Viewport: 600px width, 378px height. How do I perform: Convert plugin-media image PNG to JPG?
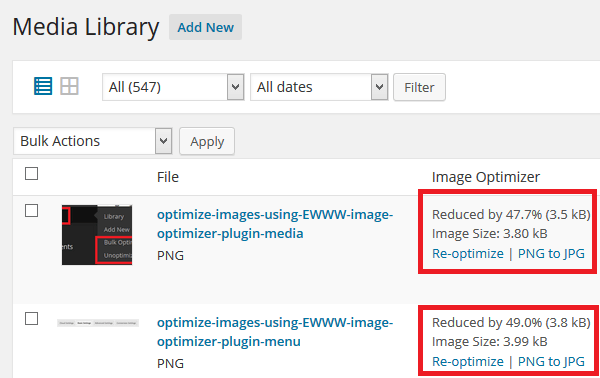[551, 253]
